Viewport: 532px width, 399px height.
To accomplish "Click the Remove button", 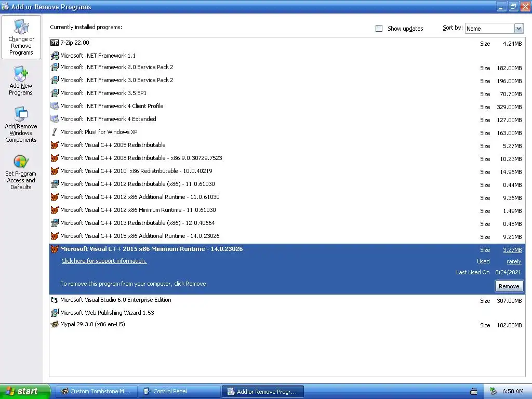I will pyautogui.click(x=509, y=286).
